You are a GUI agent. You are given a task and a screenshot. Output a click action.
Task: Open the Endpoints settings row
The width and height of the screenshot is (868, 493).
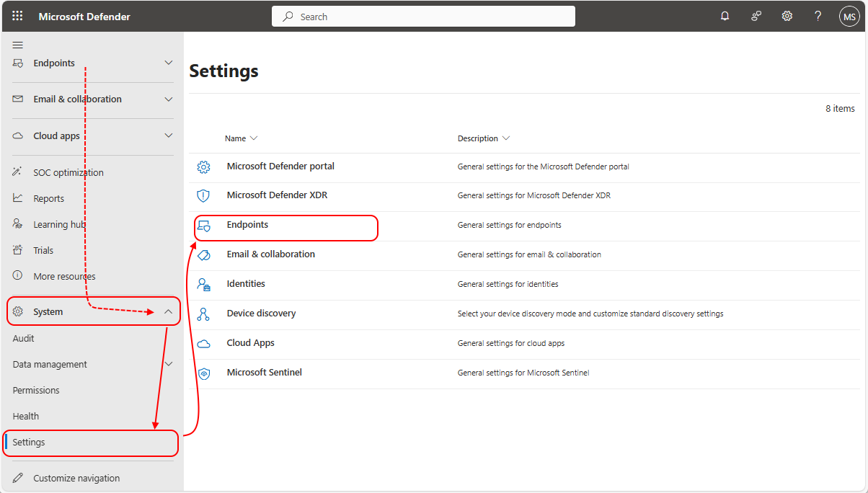(248, 224)
